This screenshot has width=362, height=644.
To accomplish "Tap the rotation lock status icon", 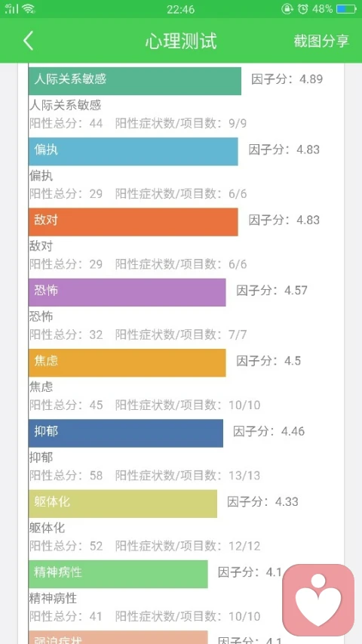I will (x=287, y=8).
